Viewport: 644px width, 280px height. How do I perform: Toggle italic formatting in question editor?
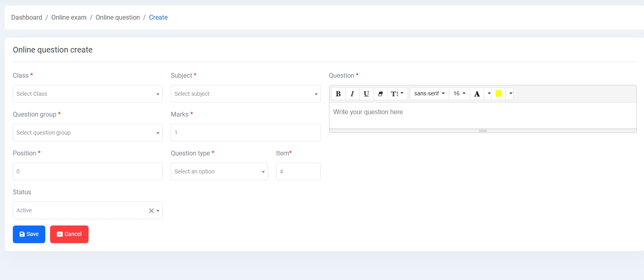coord(352,94)
